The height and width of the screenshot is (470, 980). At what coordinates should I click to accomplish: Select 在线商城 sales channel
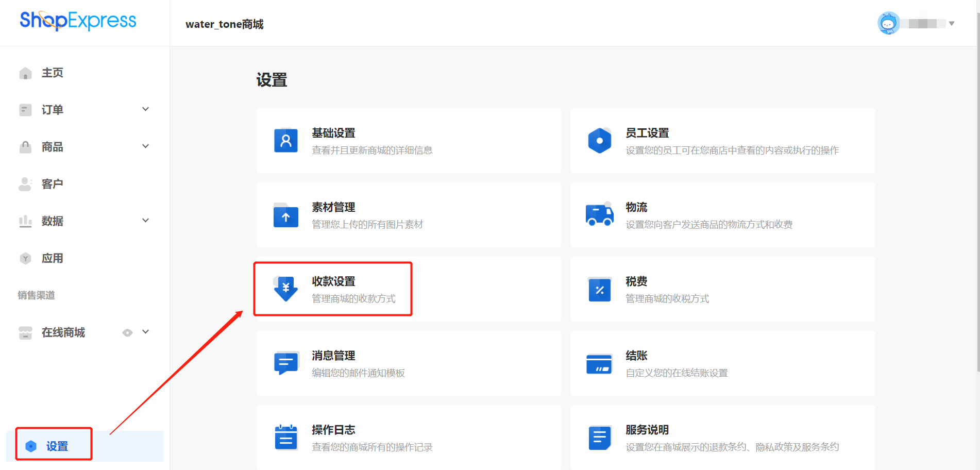(63, 332)
